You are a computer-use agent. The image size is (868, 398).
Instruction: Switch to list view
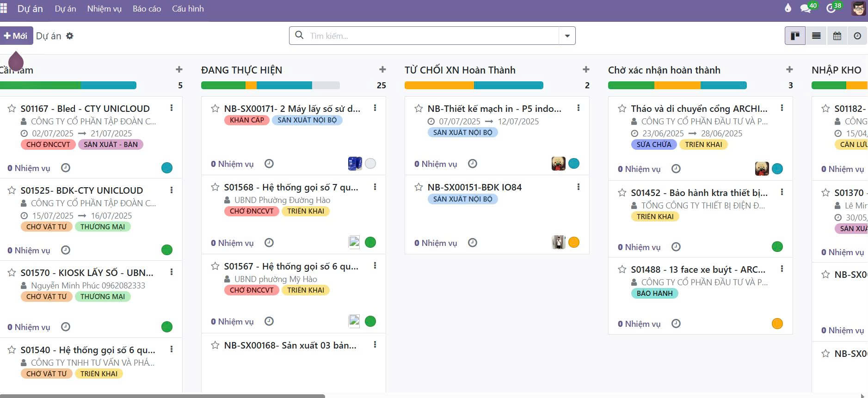tap(816, 36)
